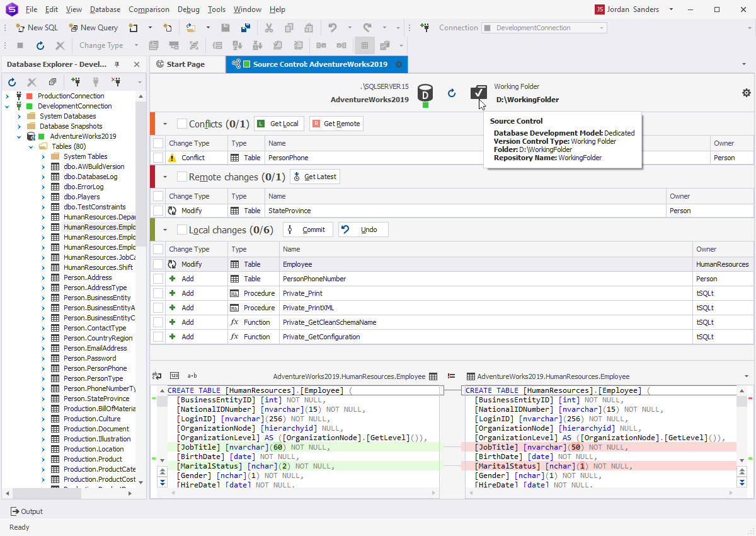Open the File menu

[x=31, y=9]
